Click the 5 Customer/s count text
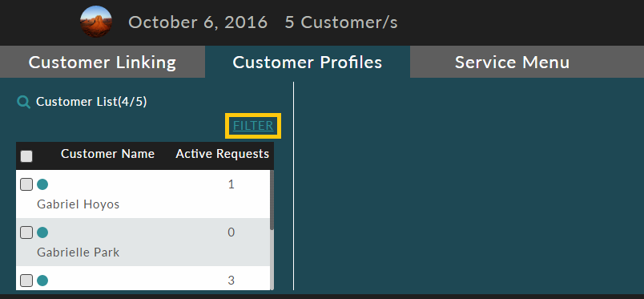This screenshot has height=299, width=644. [x=341, y=22]
